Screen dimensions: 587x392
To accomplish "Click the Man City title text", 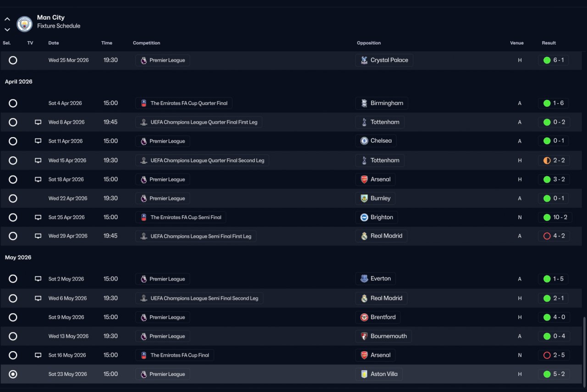I will point(51,17).
